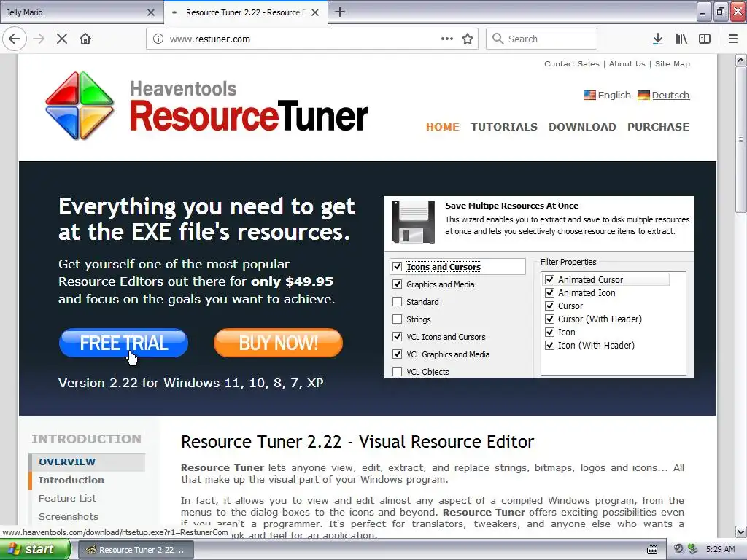Open the Contact Sales link
This screenshot has height=560, width=747.
pyautogui.click(x=572, y=64)
